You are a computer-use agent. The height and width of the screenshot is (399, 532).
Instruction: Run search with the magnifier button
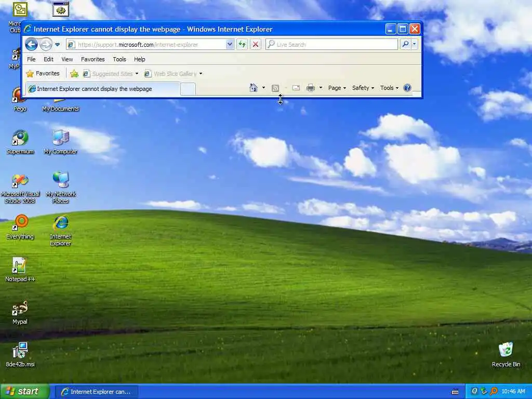tap(405, 44)
